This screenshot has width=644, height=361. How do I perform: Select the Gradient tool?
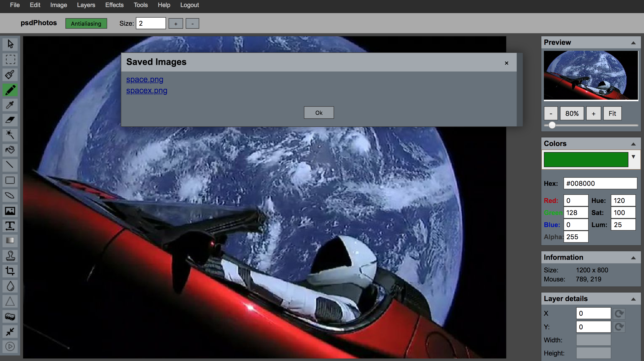(10, 240)
